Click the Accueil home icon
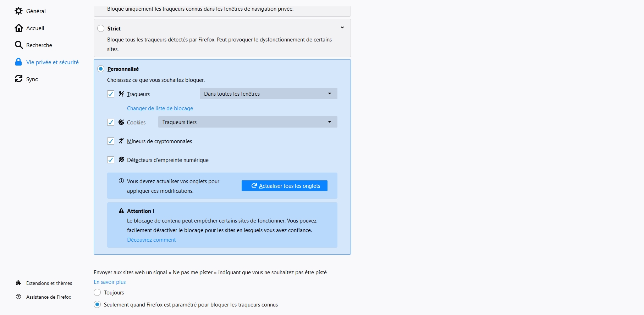 18,28
